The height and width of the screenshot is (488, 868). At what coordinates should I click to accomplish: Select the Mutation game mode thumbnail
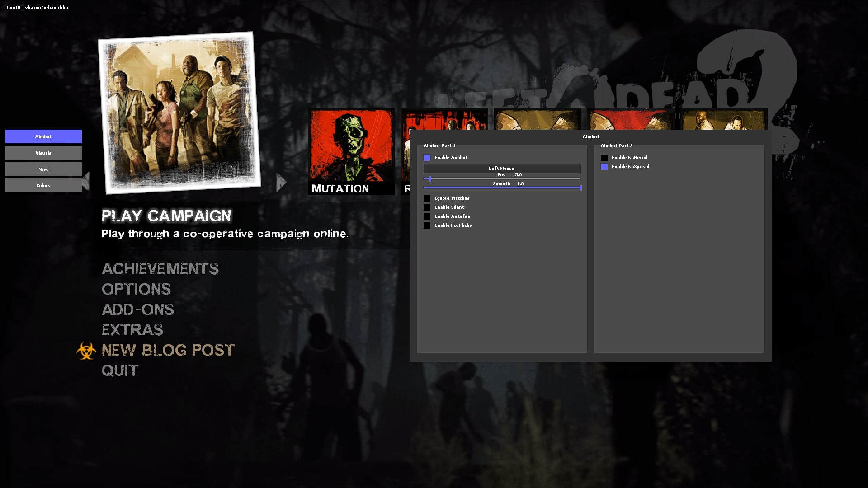(351, 151)
